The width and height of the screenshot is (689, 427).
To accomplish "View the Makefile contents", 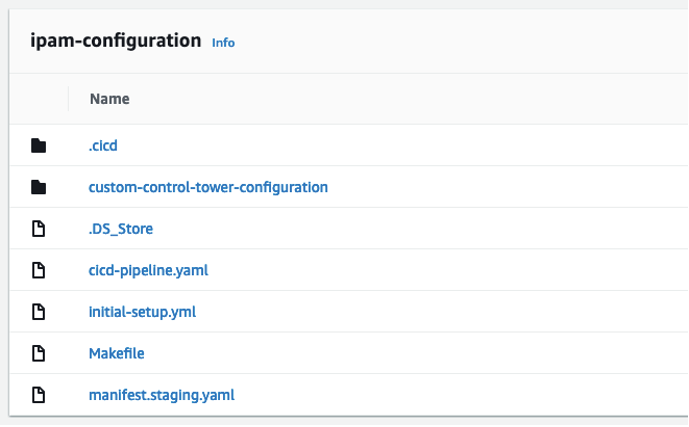I will point(116,353).
